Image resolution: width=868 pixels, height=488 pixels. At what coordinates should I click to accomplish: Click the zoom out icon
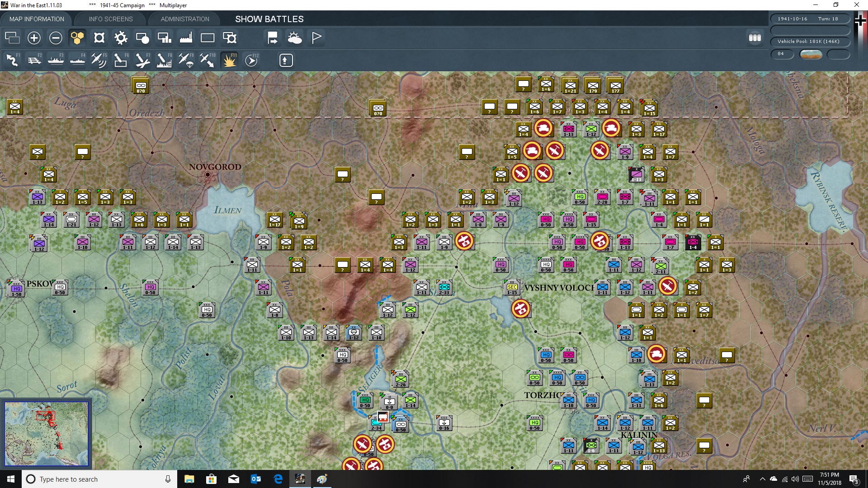pos(56,38)
